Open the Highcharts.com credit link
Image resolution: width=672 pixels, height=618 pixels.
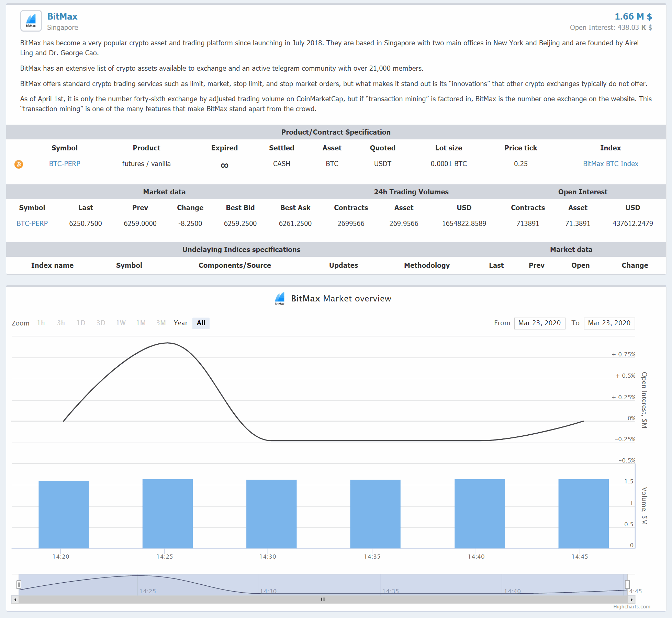pyautogui.click(x=631, y=607)
